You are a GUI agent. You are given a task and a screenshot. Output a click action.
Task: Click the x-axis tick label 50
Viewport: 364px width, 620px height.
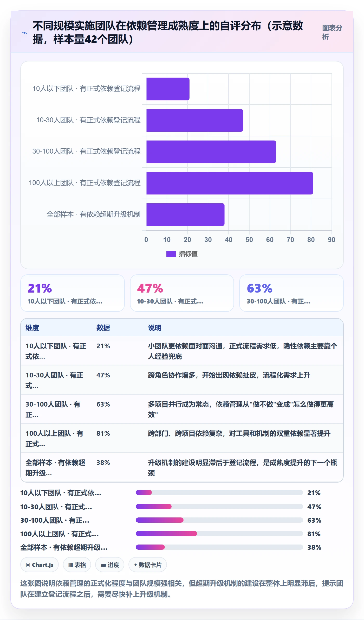click(249, 240)
